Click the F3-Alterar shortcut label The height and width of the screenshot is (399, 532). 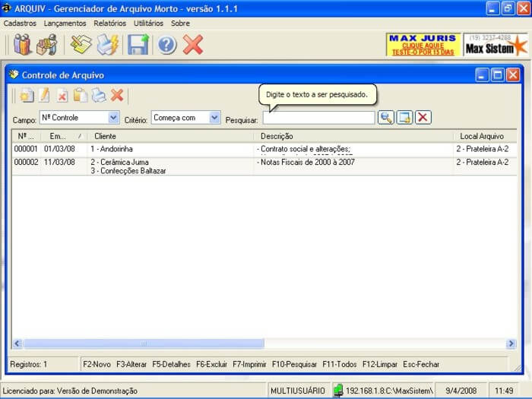click(131, 364)
